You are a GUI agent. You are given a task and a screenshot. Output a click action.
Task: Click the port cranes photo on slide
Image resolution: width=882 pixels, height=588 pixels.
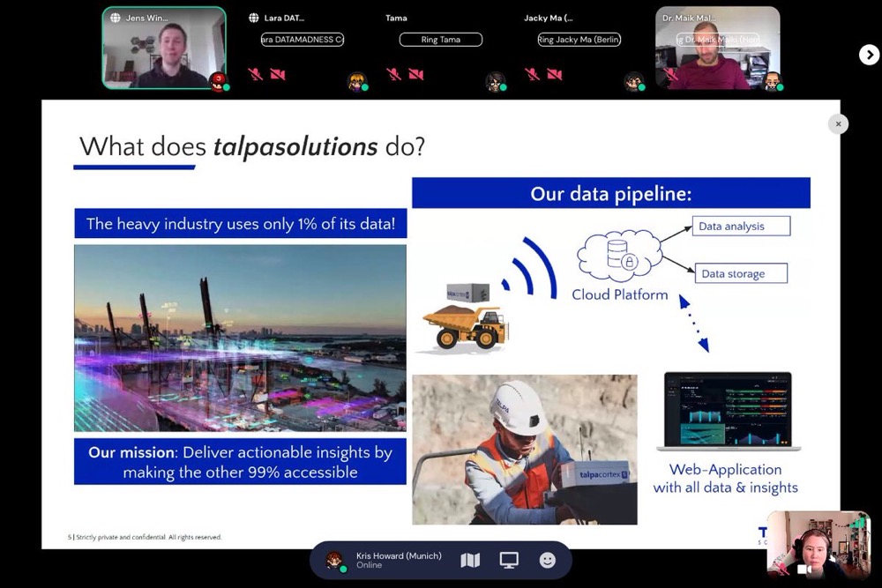coord(240,338)
